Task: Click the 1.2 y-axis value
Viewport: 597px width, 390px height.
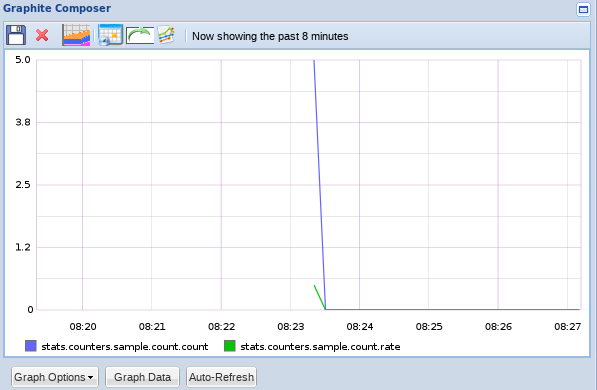Action: pyautogui.click(x=23, y=247)
